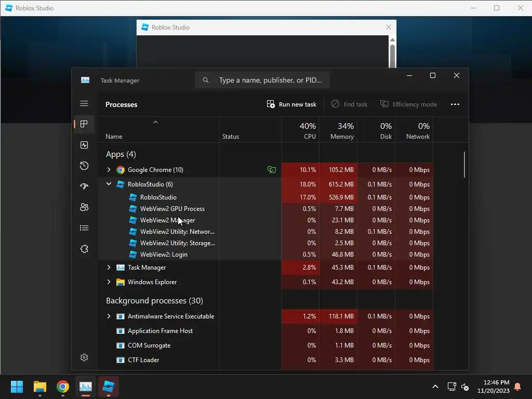Click the Task Manager search input field
Screen dimensions: 532x399
(262, 80)
